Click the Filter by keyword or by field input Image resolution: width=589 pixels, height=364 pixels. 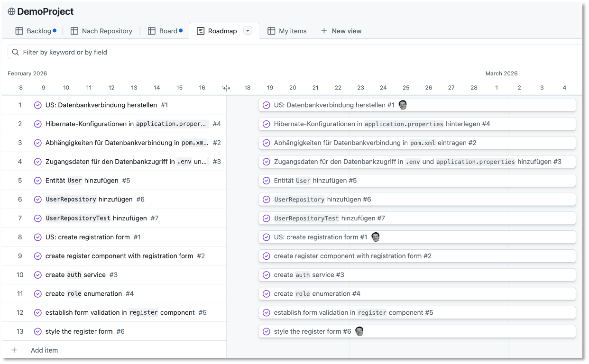click(x=294, y=52)
